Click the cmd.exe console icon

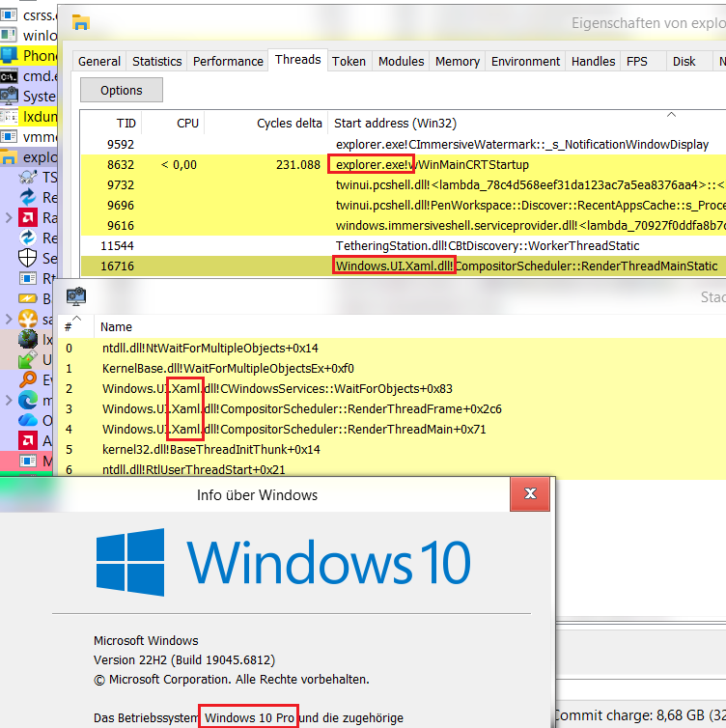(9, 75)
